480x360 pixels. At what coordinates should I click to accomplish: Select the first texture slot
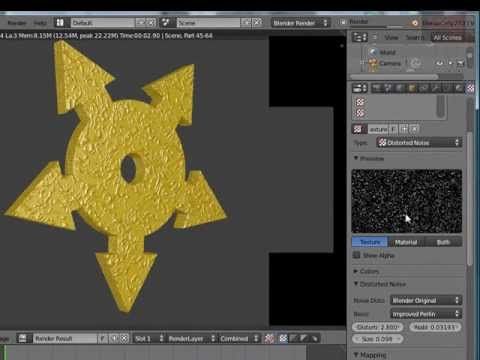coord(395,102)
